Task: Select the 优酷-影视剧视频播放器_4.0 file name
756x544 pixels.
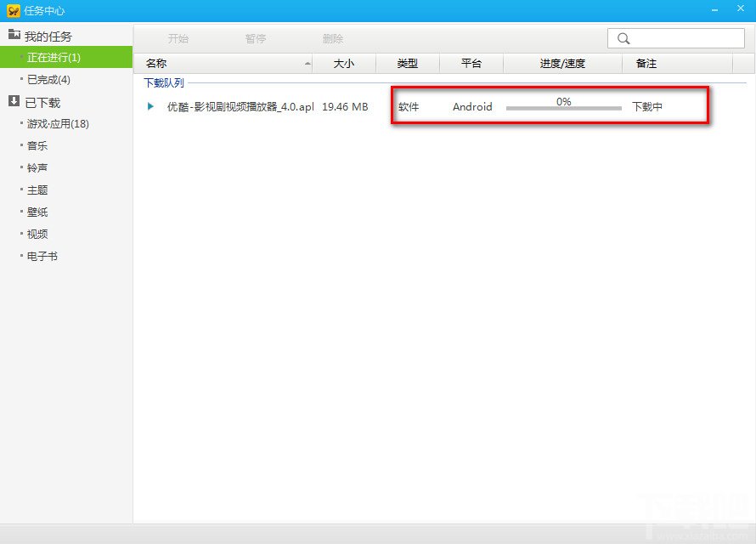Action: pos(240,106)
